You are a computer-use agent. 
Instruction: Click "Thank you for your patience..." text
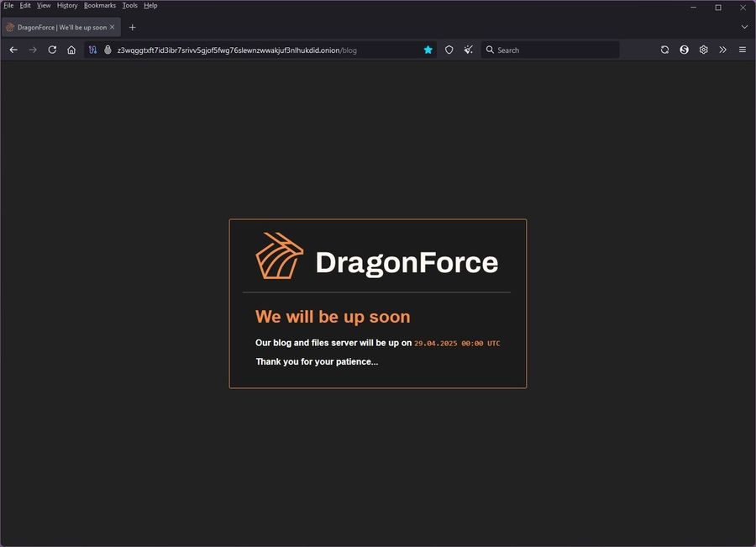[x=317, y=362]
